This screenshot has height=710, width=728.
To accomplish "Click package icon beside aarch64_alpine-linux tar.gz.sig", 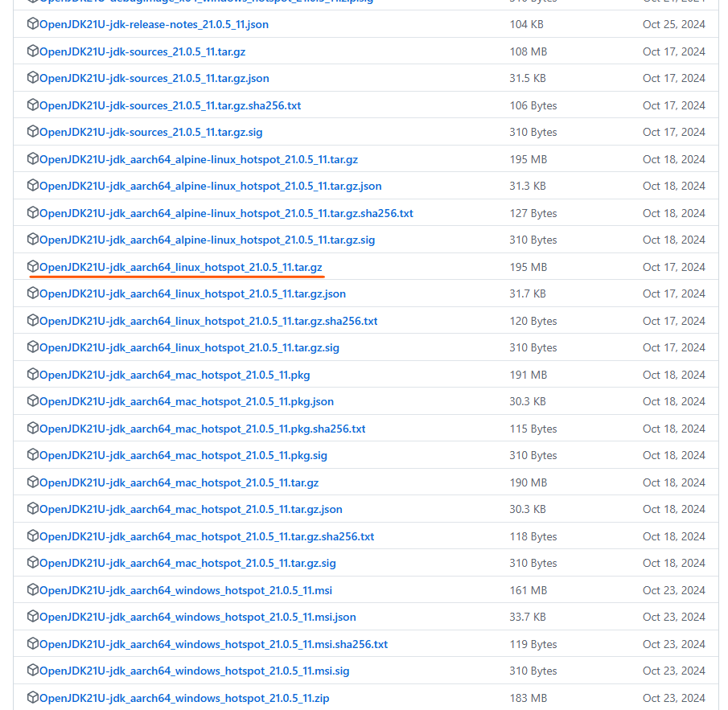I will (32, 239).
